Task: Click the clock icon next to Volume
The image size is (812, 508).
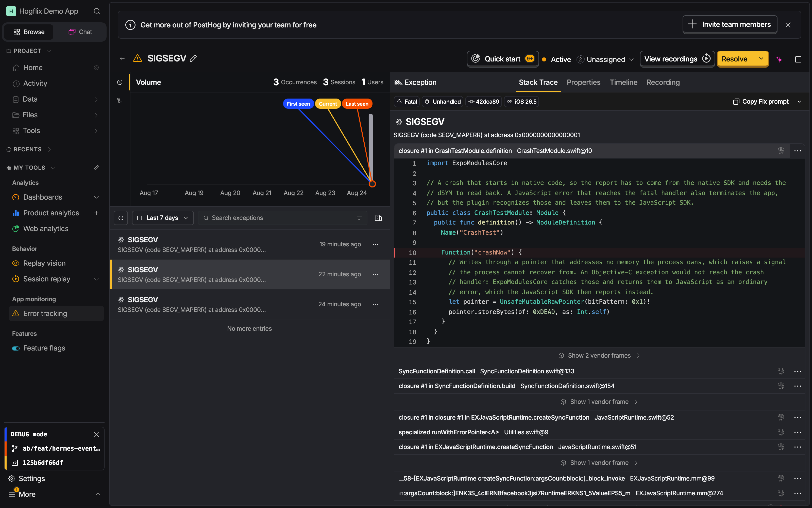Action: (120, 82)
